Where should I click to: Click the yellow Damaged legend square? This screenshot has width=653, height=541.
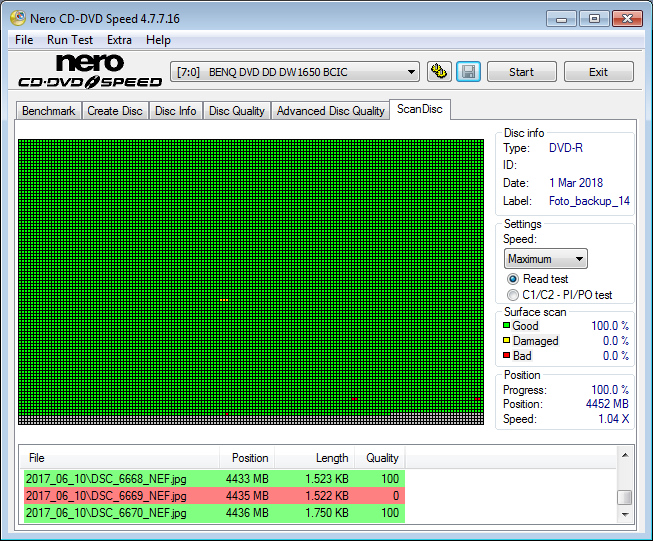pyautogui.click(x=506, y=340)
